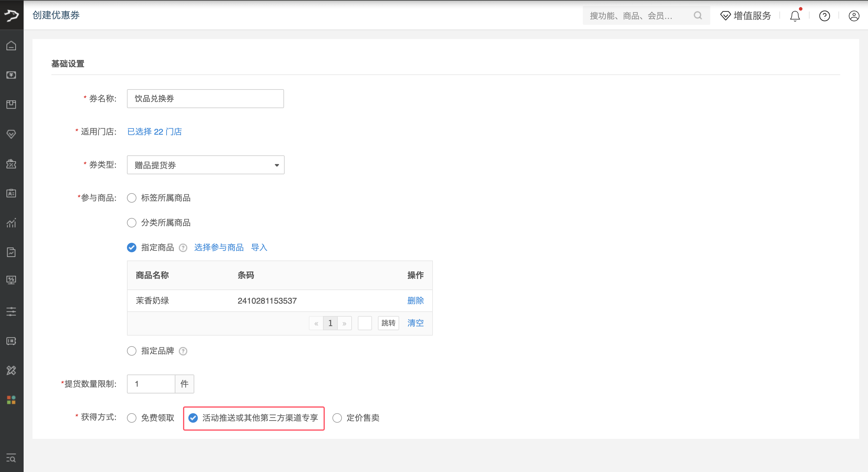The image size is (868, 472).
Task: Click the magnifier search icon in the top bar
Action: point(698,16)
